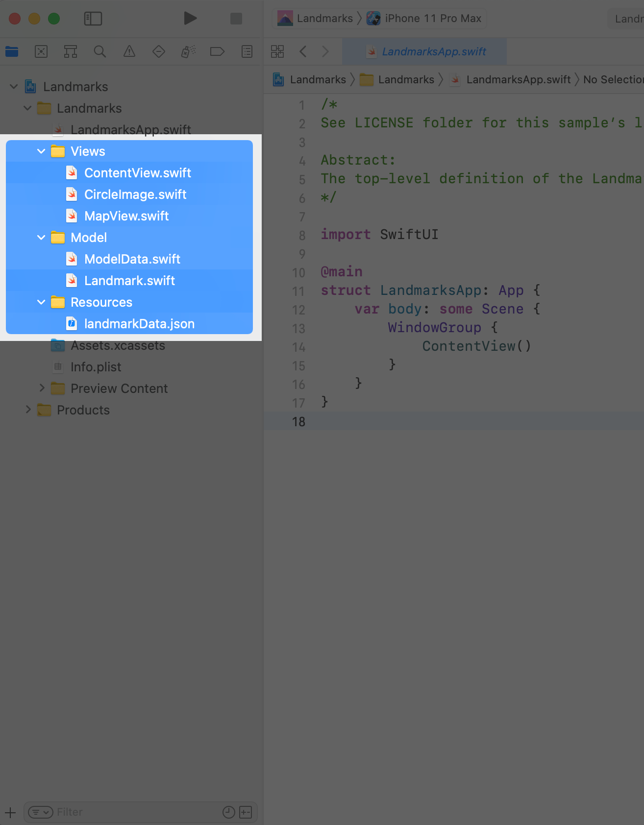This screenshot has width=644, height=825.
Task: Run the Landmarks app
Action: tap(190, 19)
